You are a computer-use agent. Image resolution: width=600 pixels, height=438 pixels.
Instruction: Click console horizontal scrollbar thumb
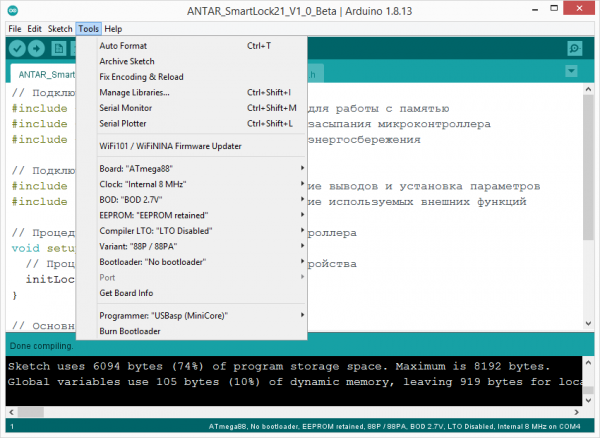[x=31, y=412]
